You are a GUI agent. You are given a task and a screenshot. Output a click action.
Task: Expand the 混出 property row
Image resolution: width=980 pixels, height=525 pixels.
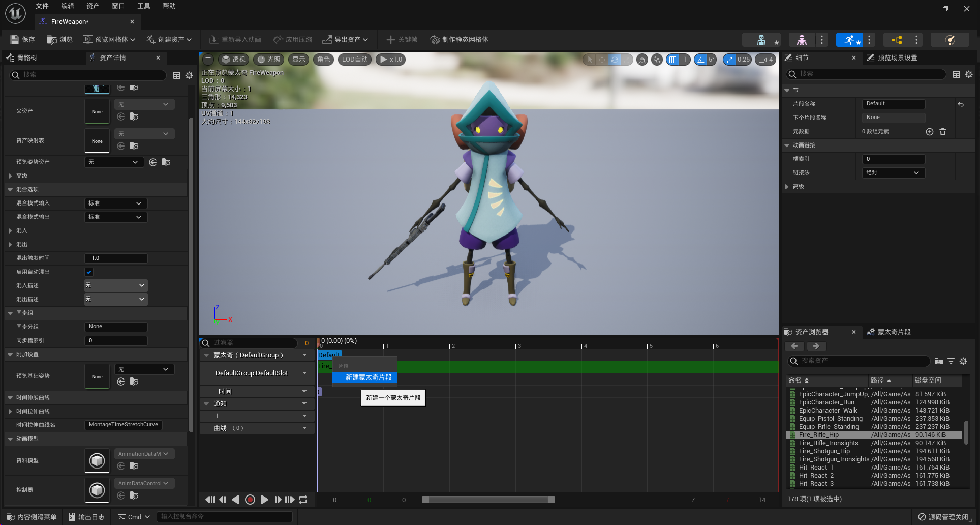click(x=10, y=245)
